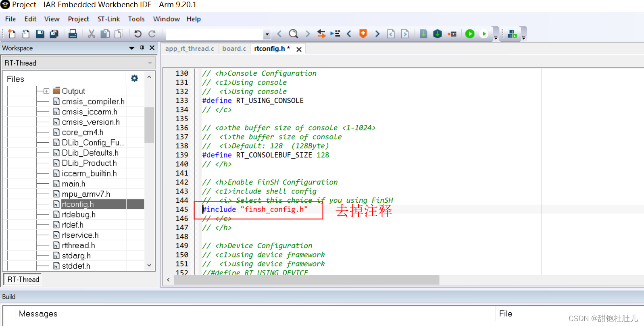Close the rtconfig.h editor tab
Image resolution: width=644 pixels, height=326 pixels.
click(x=299, y=49)
